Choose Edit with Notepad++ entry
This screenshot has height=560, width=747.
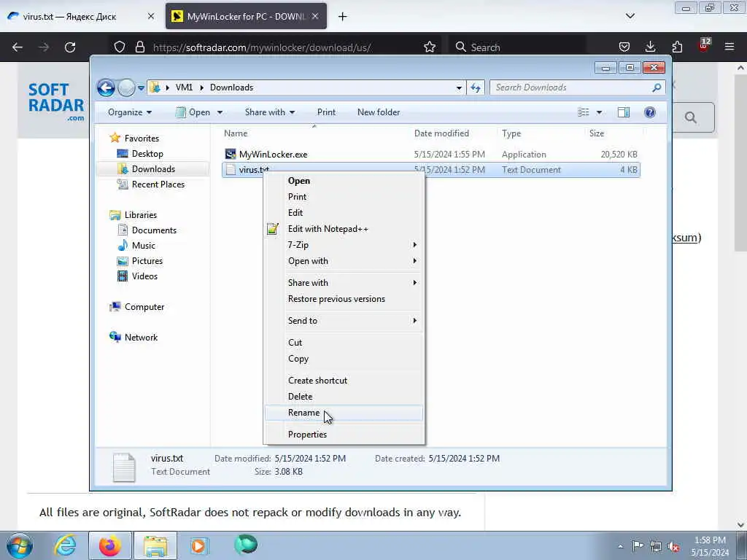pyautogui.click(x=328, y=229)
